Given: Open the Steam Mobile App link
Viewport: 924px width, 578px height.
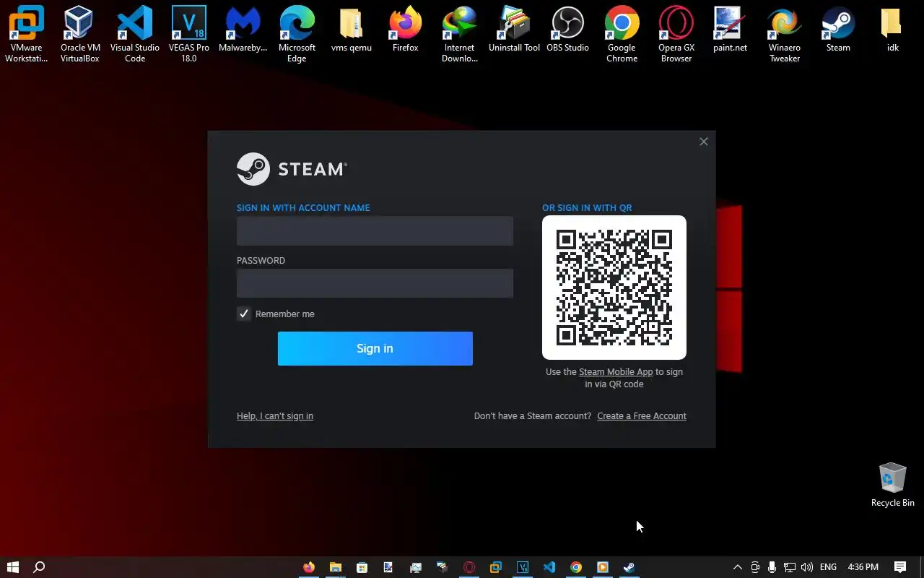Looking at the screenshot, I should coord(616,372).
